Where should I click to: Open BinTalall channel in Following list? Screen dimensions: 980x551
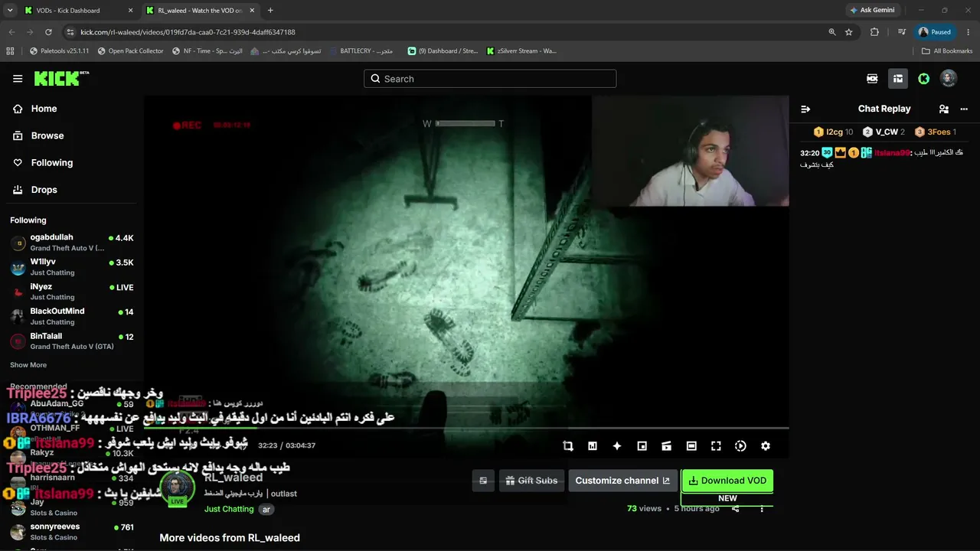point(72,341)
